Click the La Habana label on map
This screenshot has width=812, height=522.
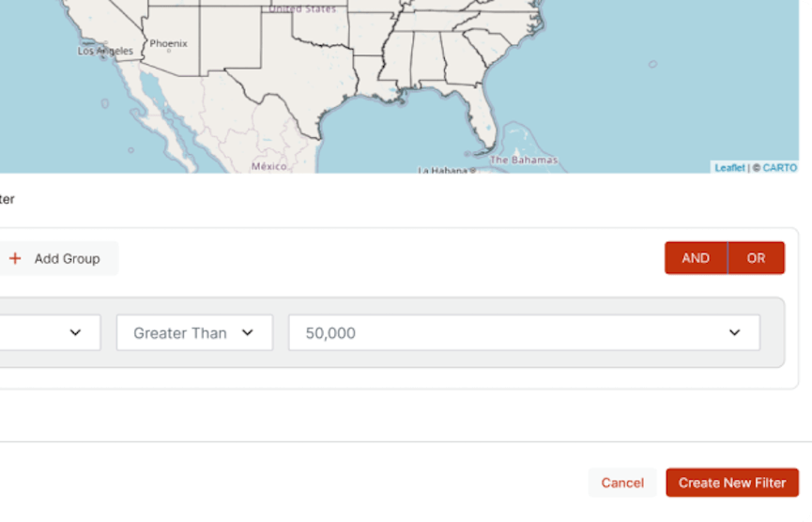coord(443,170)
